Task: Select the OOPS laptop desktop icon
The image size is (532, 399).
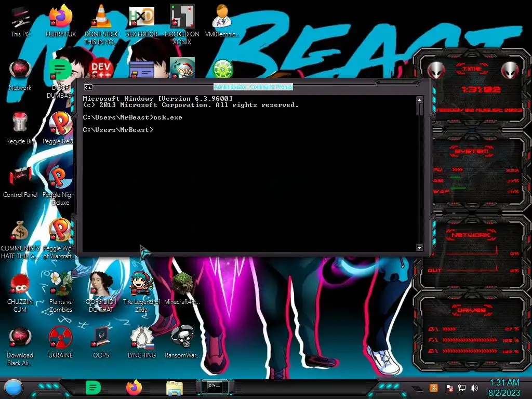Action: pos(101,342)
